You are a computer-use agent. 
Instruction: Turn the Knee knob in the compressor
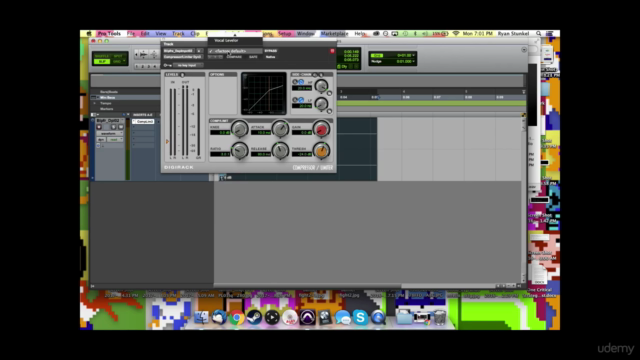tap(239, 129)
